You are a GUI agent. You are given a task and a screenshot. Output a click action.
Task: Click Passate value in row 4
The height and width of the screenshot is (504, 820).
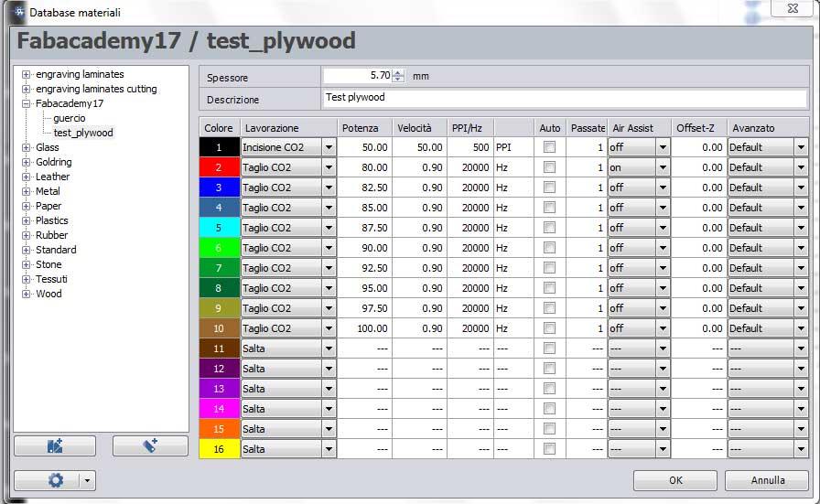[x=587, y=208]
